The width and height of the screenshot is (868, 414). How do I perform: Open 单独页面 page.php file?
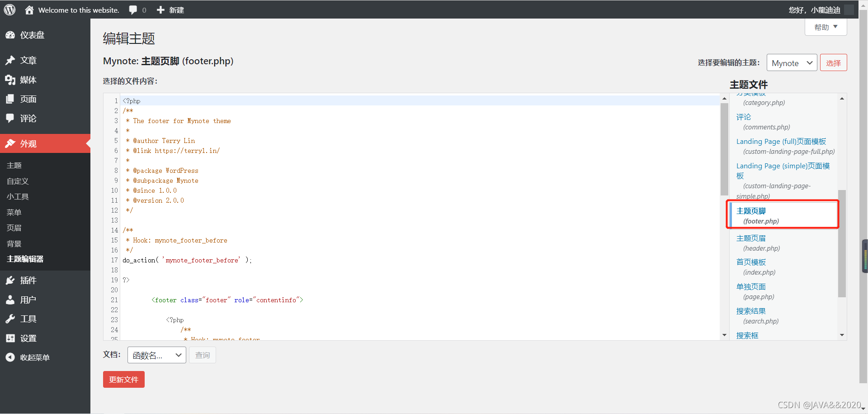click(x=751, y=287)
